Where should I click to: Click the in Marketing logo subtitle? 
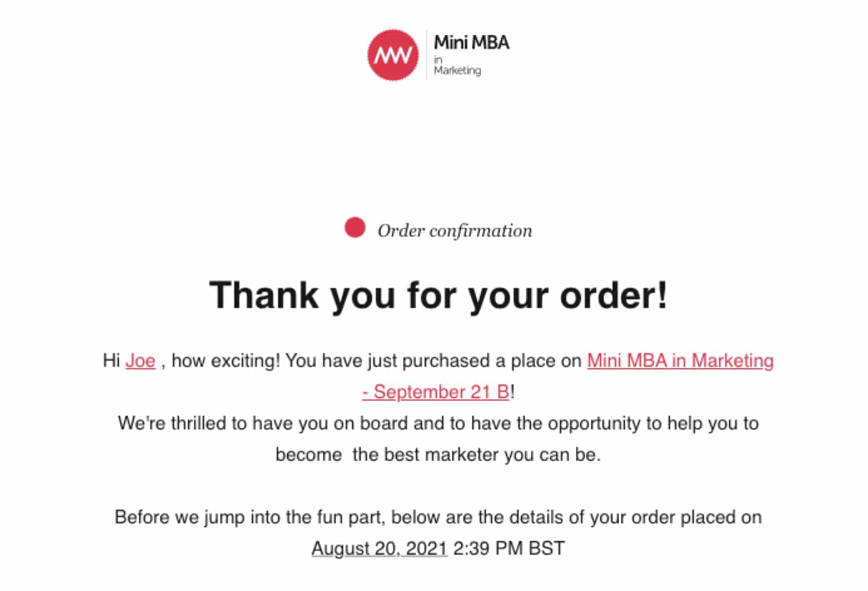[x=458, y=66]
